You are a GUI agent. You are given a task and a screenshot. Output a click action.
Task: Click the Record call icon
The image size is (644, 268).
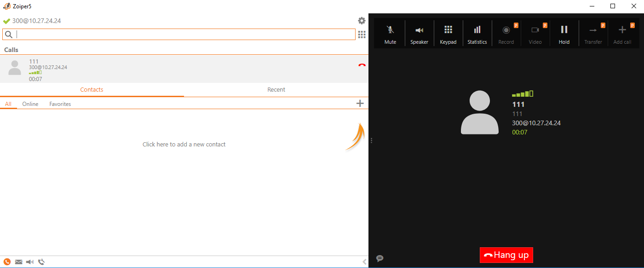pyautogui.click(x=506, y=30)
